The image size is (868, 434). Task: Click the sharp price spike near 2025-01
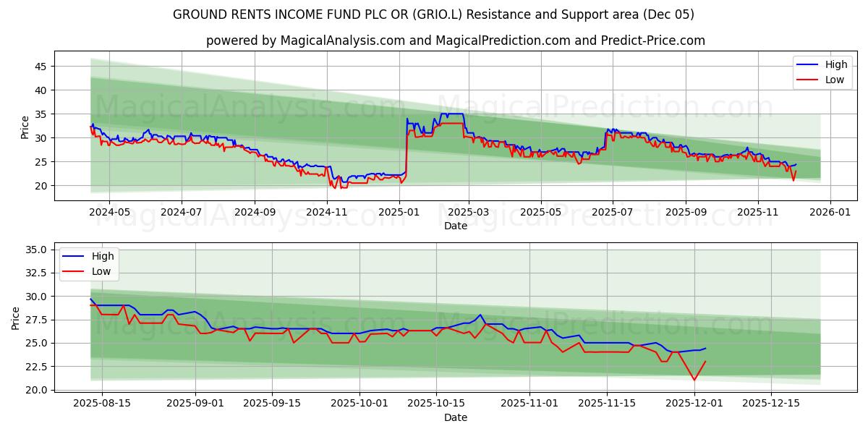click(406, 145)
